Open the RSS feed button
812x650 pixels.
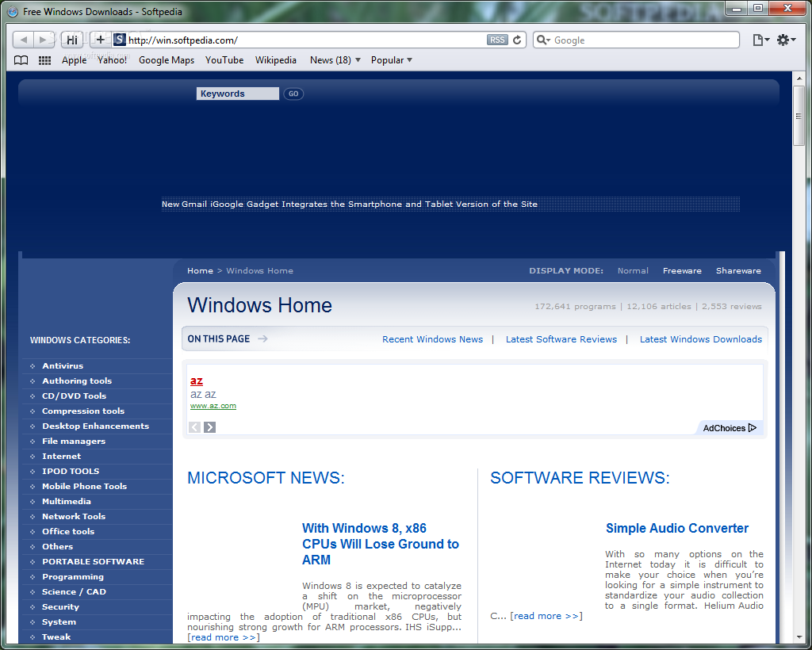click(497, 40)
